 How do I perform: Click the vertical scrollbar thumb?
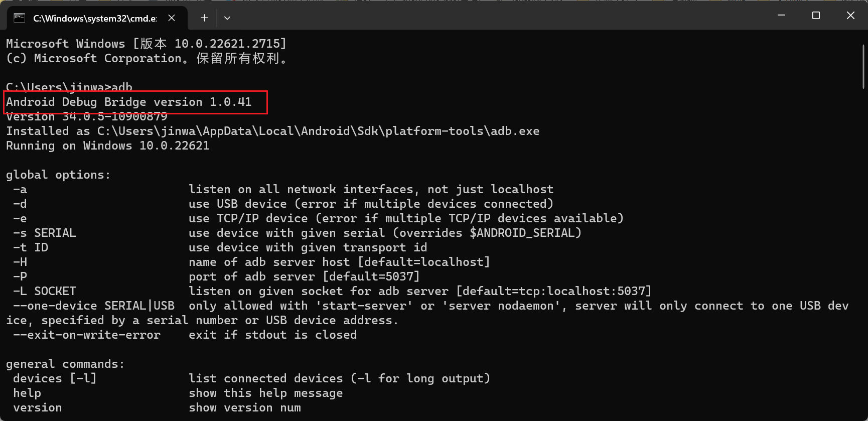point(863,67)
